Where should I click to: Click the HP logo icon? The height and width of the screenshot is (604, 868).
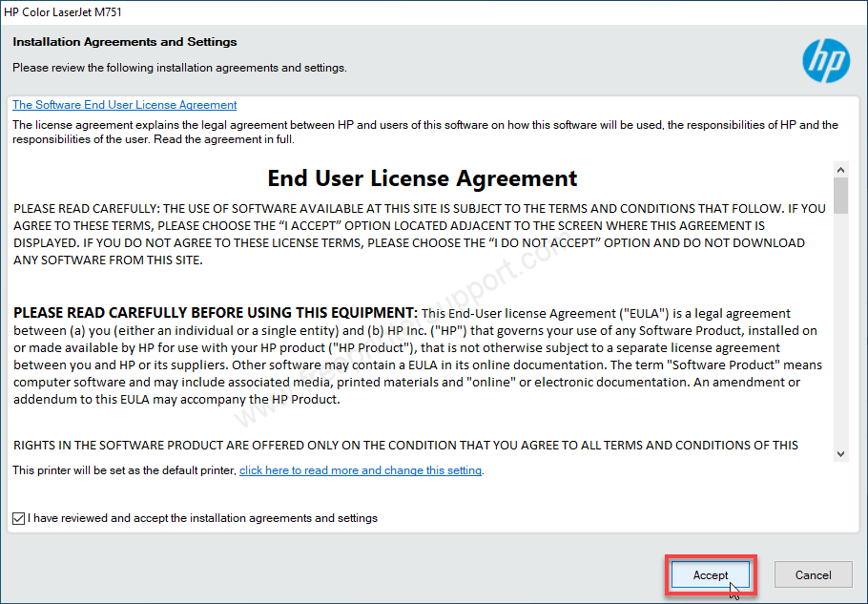pos(825,62)
